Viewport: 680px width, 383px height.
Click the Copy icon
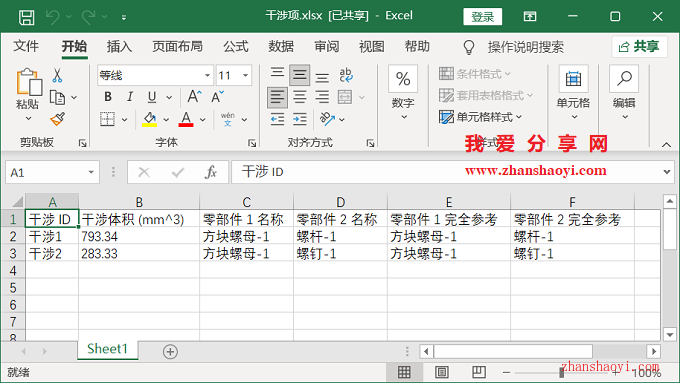(x=57, y=97)
